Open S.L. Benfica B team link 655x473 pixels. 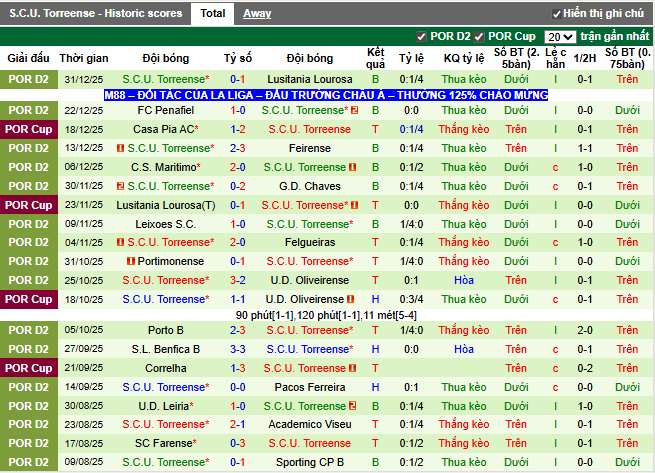(166, 349)
